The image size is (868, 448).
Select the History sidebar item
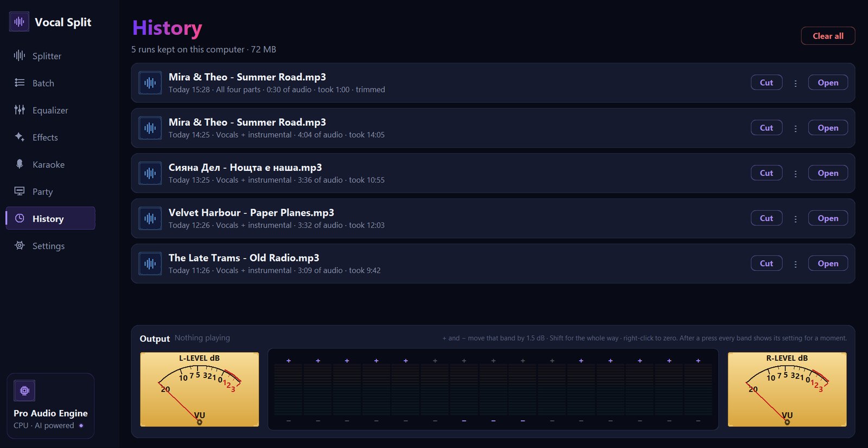click(50, 219)
